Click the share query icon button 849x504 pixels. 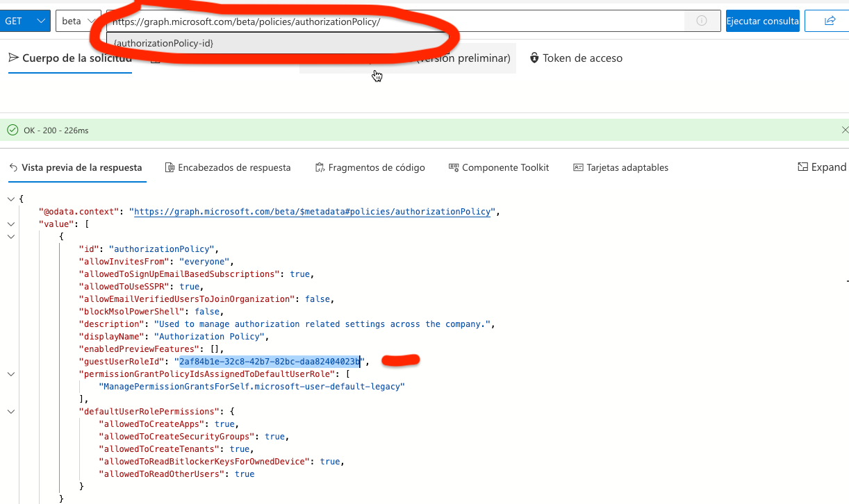tap(829, 21)
